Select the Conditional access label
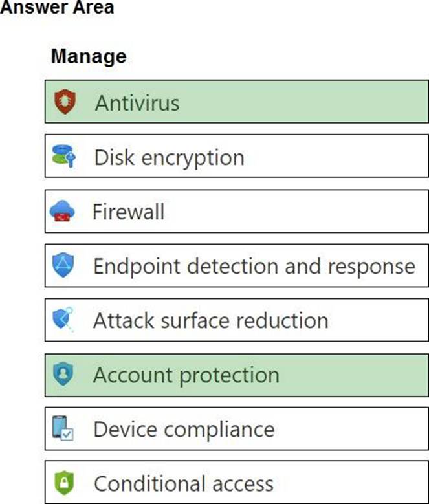Image resolution: width=429 pixels, height=504 pixels. pos(183,483)
